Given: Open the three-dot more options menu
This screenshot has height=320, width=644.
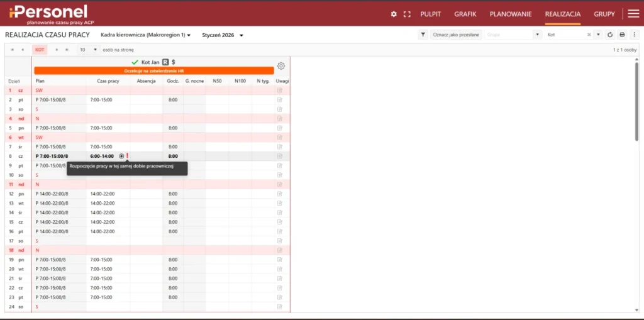Looking at the screenshot, I should pyautogui.click(x=634, y=35).
